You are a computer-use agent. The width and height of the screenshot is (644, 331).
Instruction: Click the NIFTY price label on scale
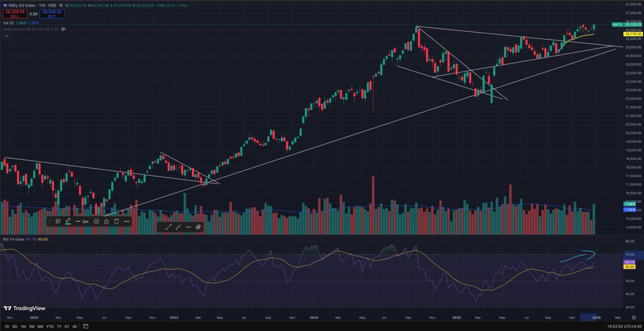pyautogui.click(x=618, y=25)
